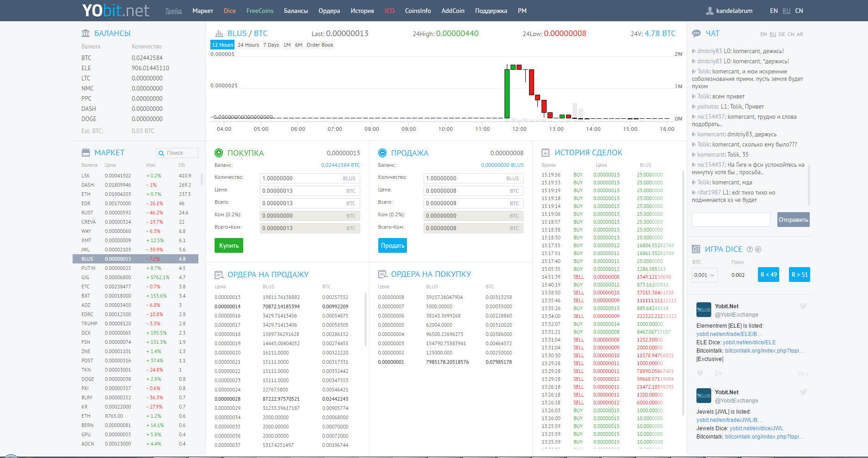This screenshot has width=868, height=458.
Task: Select the BLUS row in market list
Action: [x=135, y=259]
